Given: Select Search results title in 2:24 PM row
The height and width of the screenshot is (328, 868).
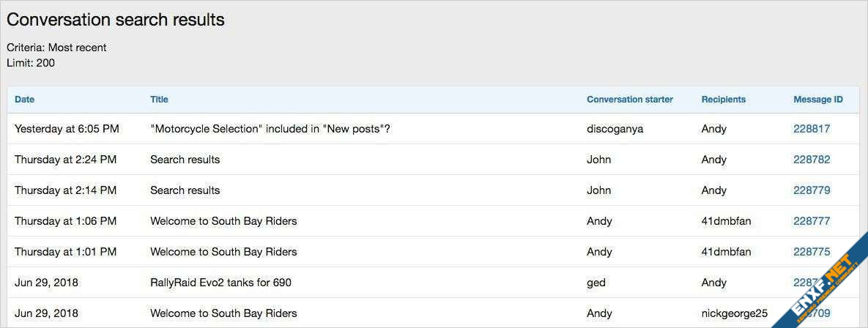Looking at the screenshot, I should click(x=185, y=160).
